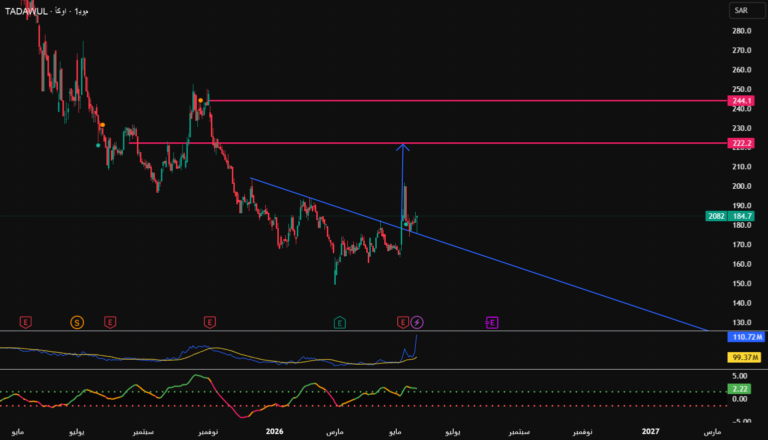Open the green E earnings marker
This screenshot has width=768, height=440.
[x=340, y=322]
